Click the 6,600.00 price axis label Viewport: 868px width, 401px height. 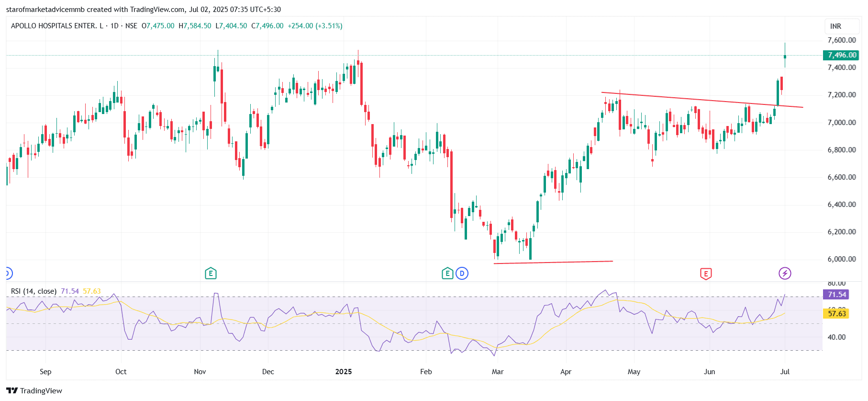point(842,177)
